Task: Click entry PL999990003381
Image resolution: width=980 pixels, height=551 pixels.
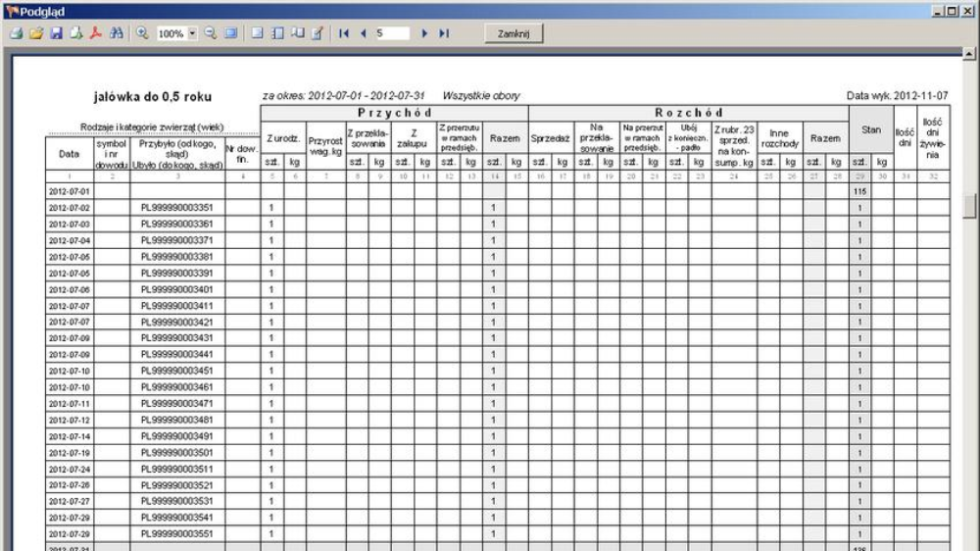Action: [177, 257]
